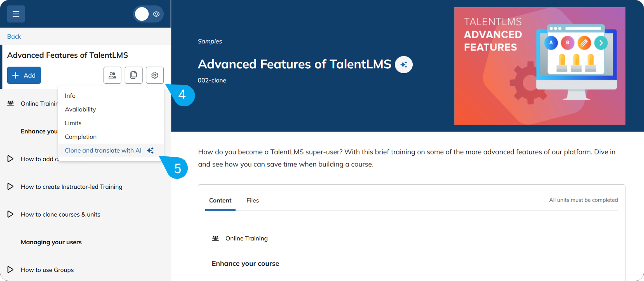Click the play icon beside How to use Groups
644x281 pixels.
10,270
